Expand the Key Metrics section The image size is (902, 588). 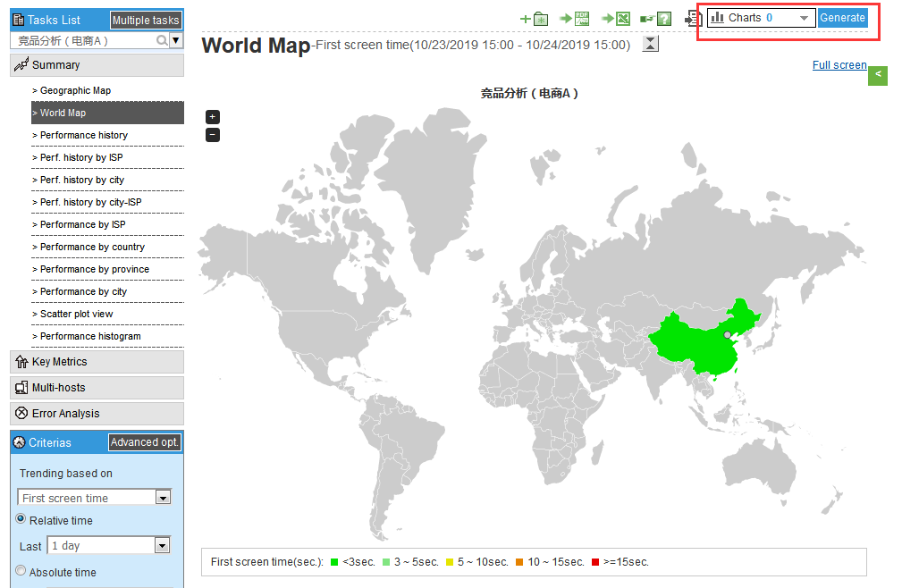pos(60,362)
